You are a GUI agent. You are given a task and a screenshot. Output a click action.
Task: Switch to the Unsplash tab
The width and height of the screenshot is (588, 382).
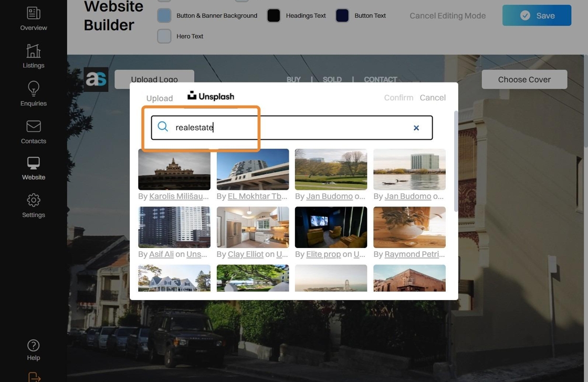tap(211, 97)
